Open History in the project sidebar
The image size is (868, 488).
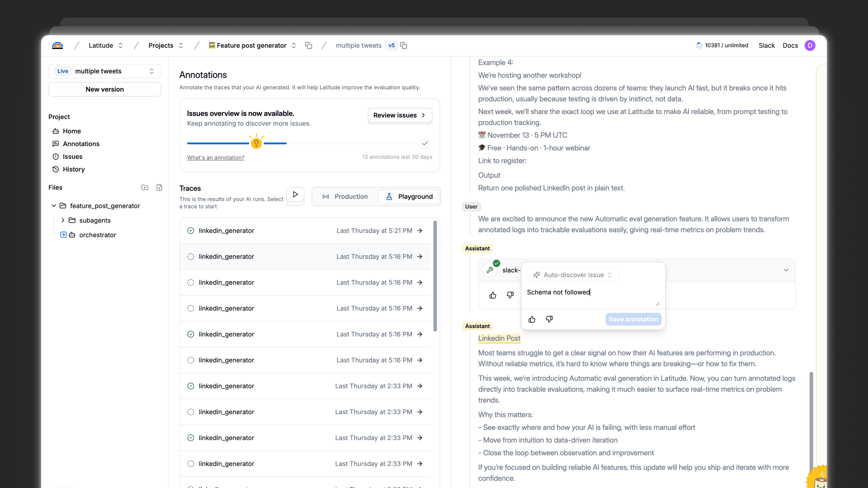point(73,169)
